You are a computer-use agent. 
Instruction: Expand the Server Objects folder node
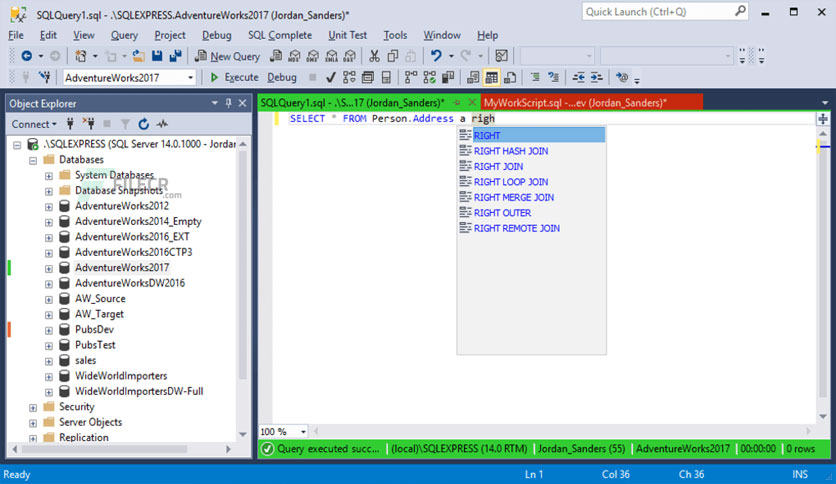33,423
